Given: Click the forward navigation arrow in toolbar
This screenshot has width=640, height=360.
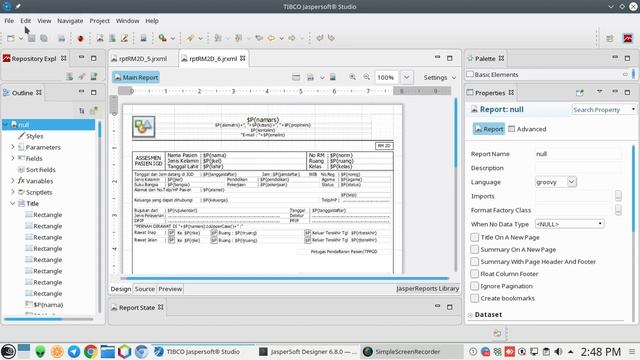Looking at the screenshot, I should (291, 38).
